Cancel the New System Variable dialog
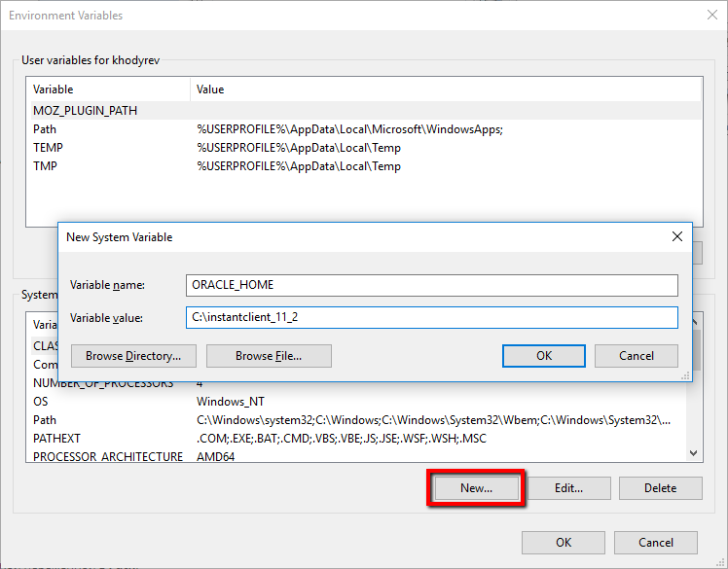 pyautogui.click(x=637, y=356)
